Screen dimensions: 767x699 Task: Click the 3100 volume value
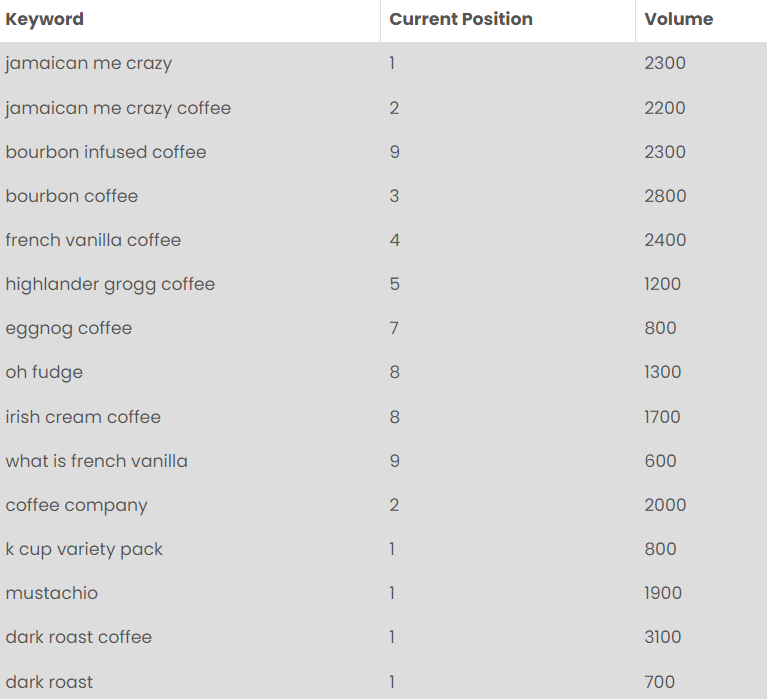pyautogui.click(x=662, y=637)
